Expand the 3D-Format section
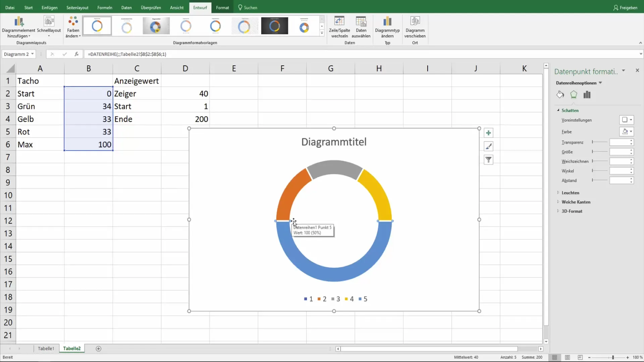644x362 pixels. [x=558, y=211]
